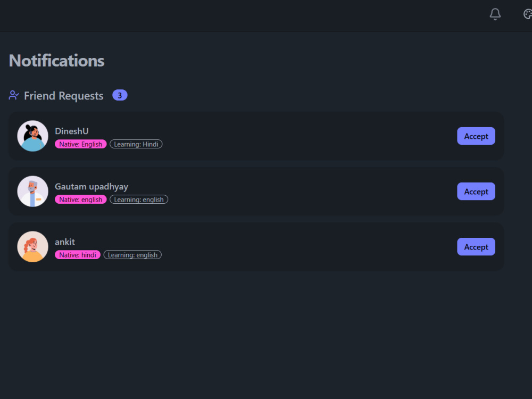Click the Learning: Hindi tag
The image size is (532, 399).
click(136, 144)
